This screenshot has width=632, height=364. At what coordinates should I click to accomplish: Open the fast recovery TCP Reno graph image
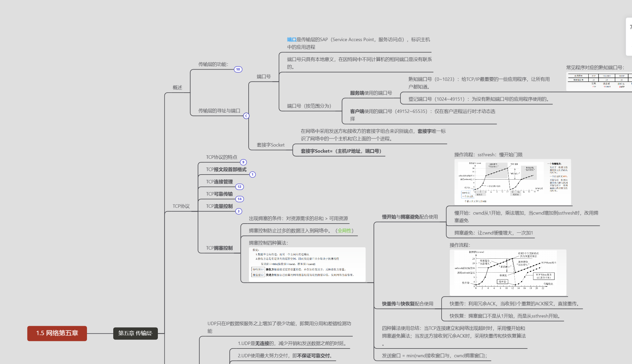508,272
